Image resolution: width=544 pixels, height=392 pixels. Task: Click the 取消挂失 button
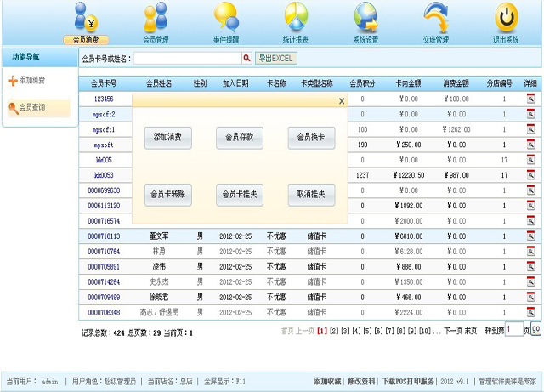click(x=311, y=195)
